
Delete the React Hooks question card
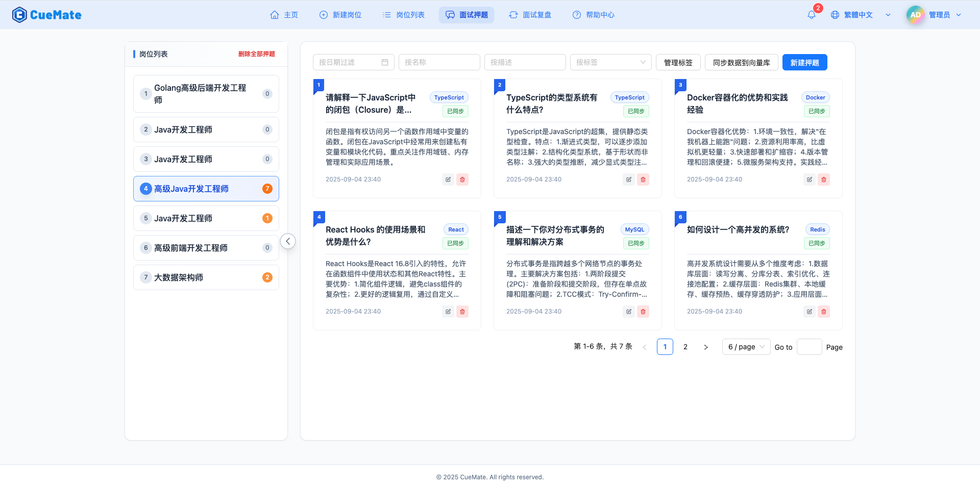(462, 312)
